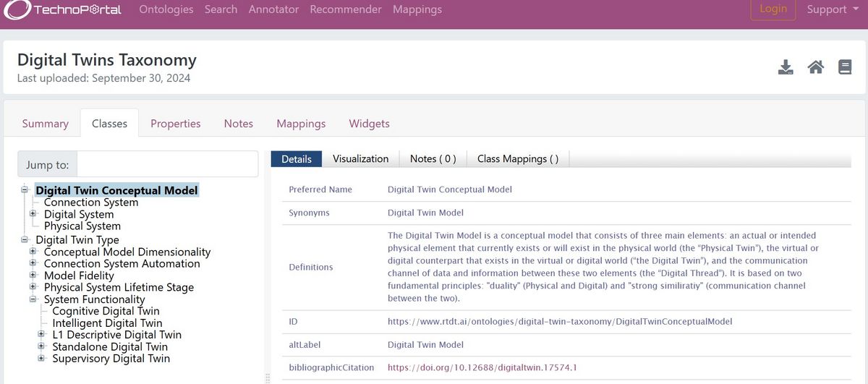Open the Class Mappings tab
The image size is (868, 384).
[x=518, y=159]
